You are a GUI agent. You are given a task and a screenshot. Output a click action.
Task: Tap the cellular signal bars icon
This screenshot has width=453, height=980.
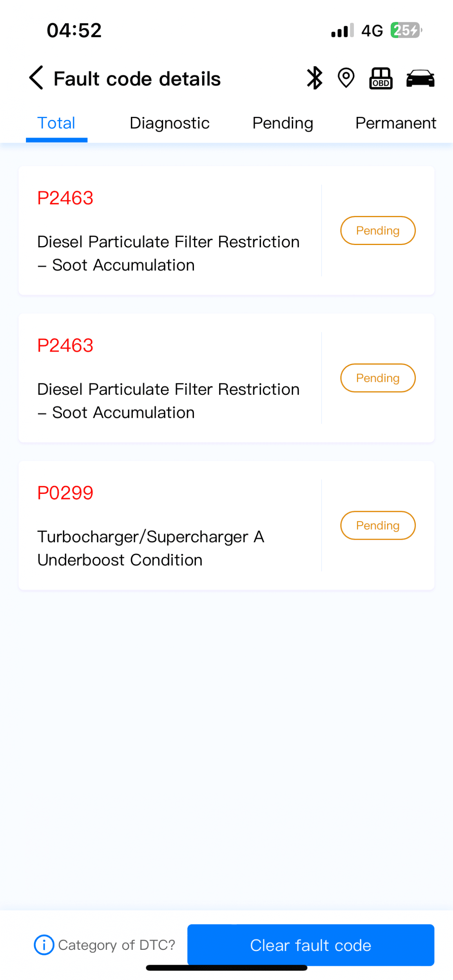(x=342, y=30)
